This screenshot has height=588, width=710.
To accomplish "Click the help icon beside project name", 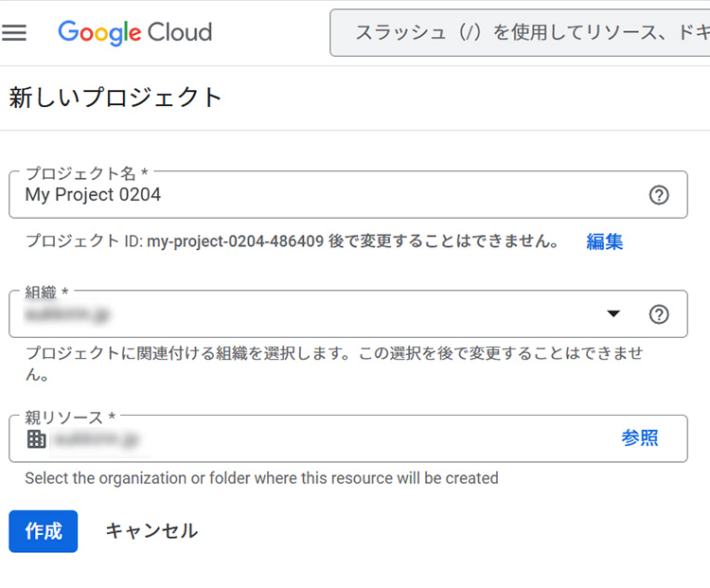I will point(659,195).
